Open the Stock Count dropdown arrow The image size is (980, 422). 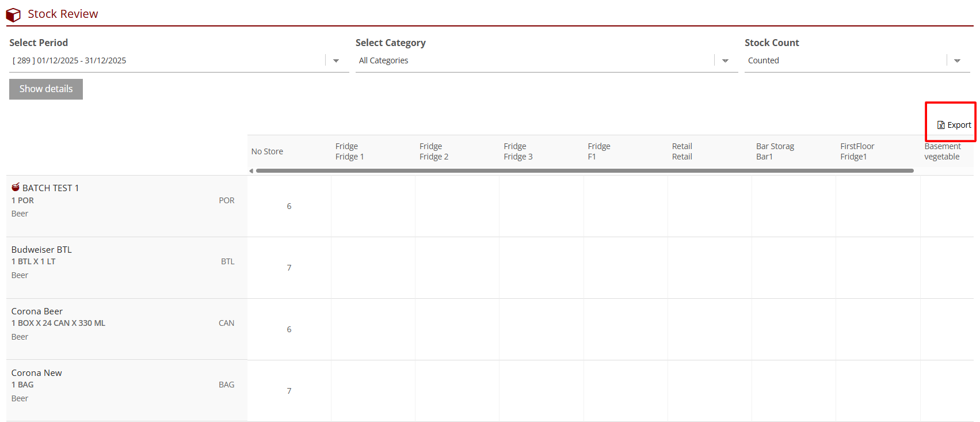coord(957,61)
